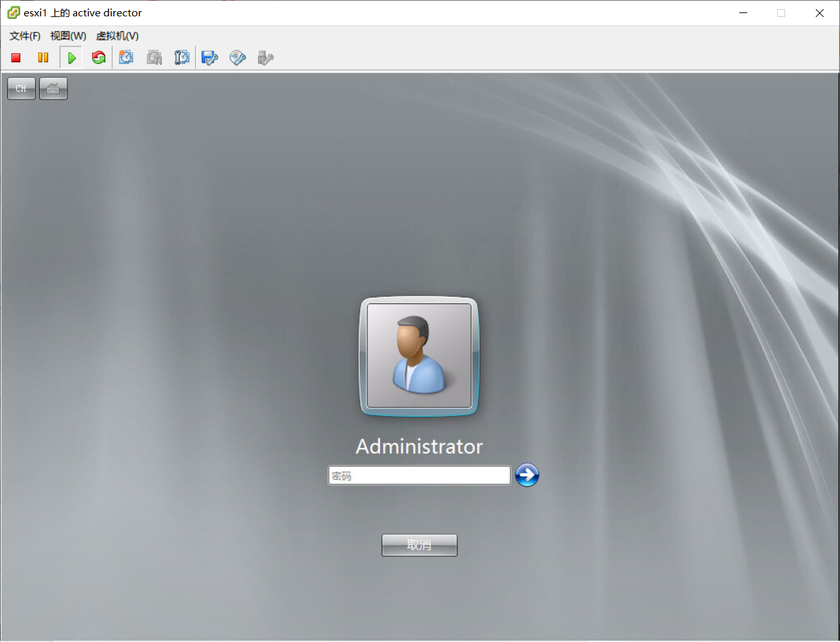Click the USB device connection icon

pyautogui.click(x=265, y=58)
